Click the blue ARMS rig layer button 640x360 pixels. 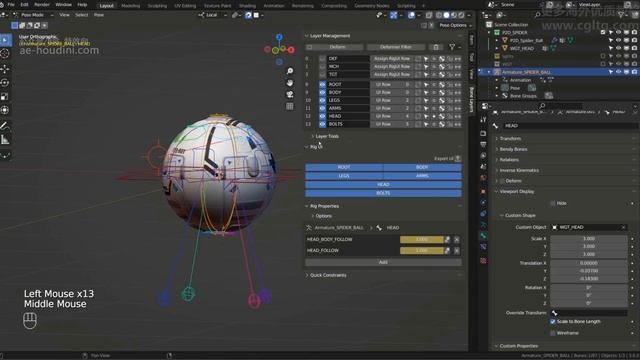pos(422,176)
